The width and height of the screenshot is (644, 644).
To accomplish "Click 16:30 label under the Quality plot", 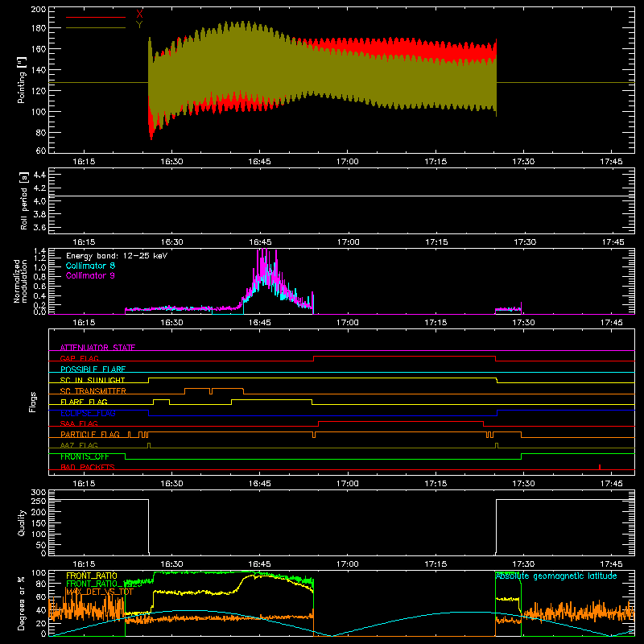I will point(171,564).
